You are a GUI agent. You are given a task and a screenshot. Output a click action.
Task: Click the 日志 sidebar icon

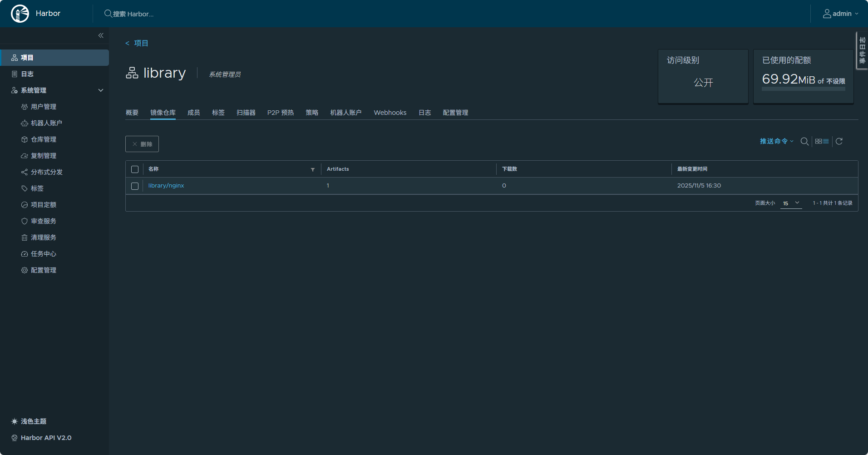pyautogui.click(x=15, y=74)
